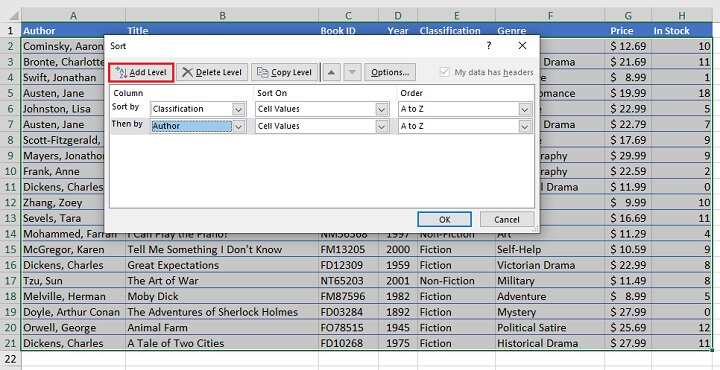Click author cell 'Zhang, Zoey'

coord(63,203)
